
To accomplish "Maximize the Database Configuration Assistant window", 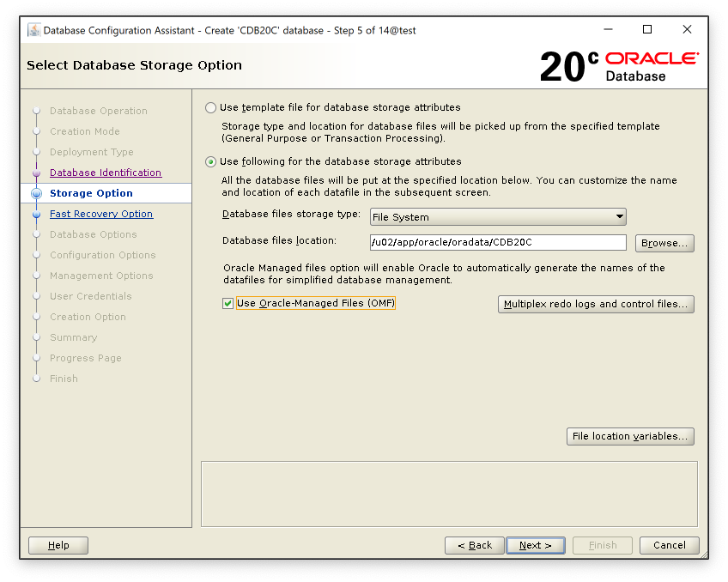I will [x=647, y=29].
